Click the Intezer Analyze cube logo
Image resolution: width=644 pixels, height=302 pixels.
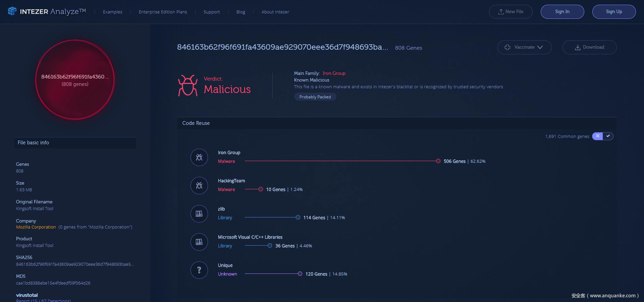[12, 11]
